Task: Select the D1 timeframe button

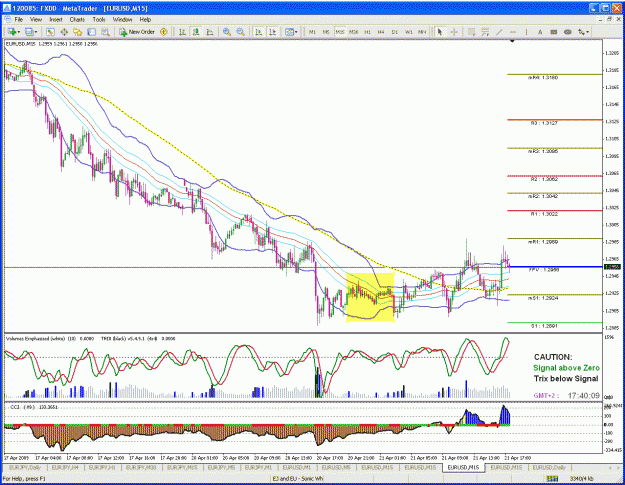Action: 395,32
